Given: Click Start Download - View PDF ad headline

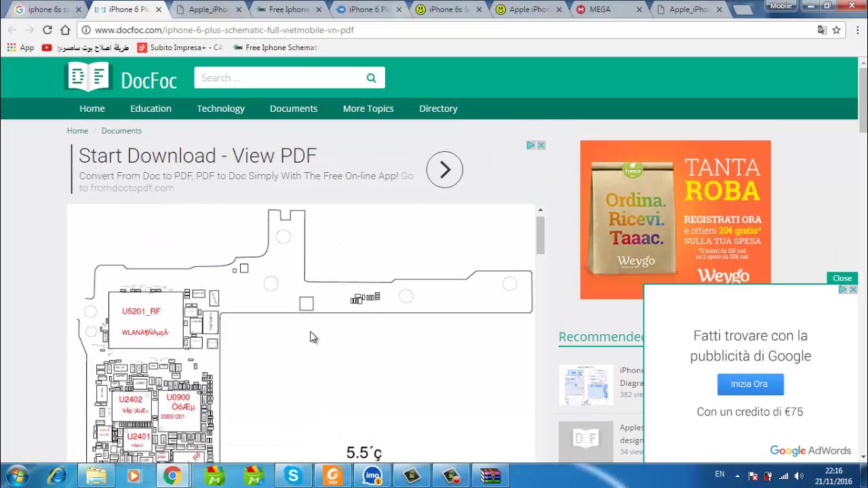Looking at the screenshot, I should pos(197,155).
